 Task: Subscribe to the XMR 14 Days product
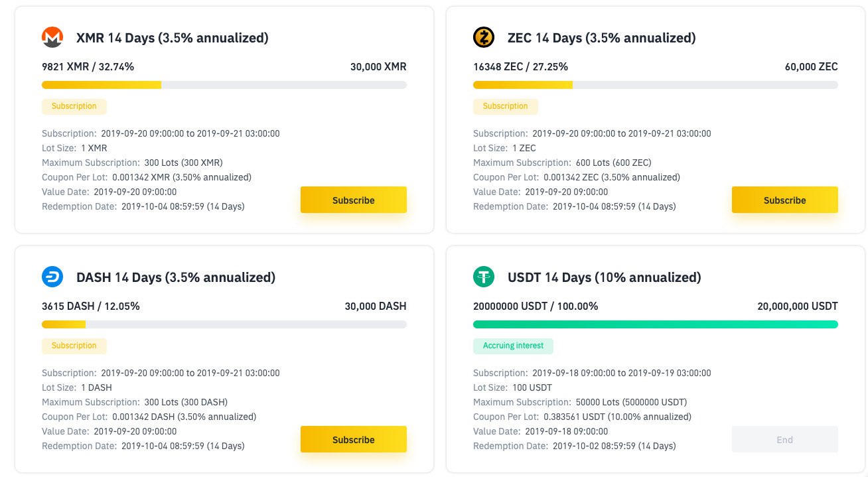[354, 200]
